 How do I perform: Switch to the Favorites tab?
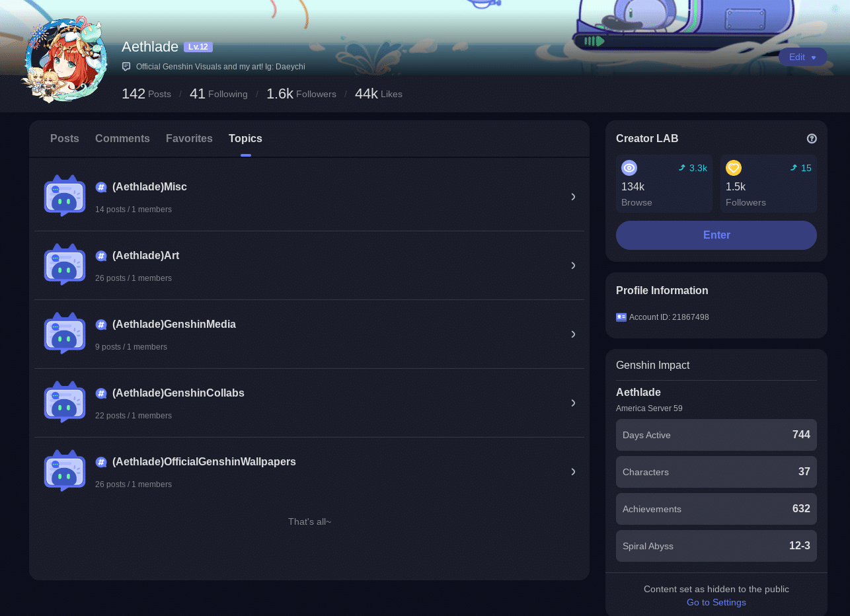pyautogui.click(x=189, y=138)
